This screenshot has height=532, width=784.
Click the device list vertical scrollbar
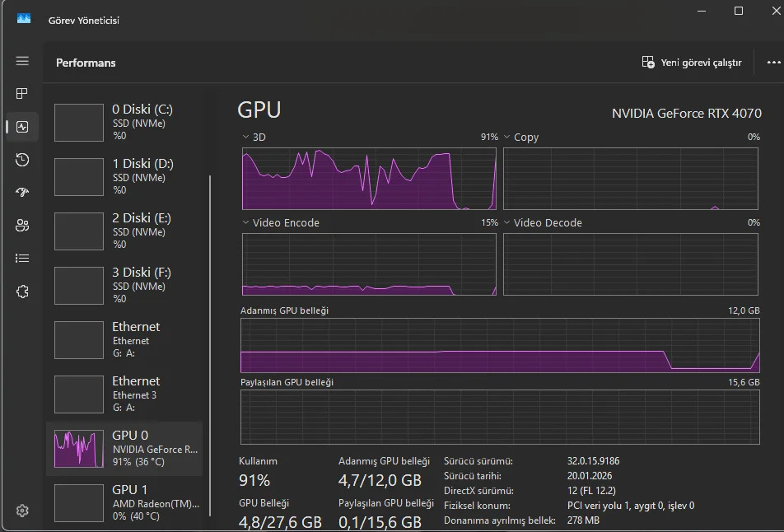click(x=211, y=329)
